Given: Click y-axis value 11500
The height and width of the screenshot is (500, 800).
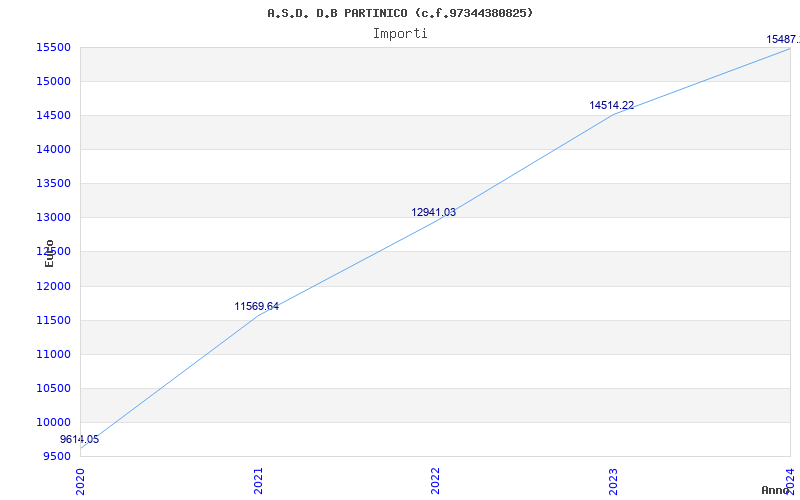Looking at the screenshot, I should [x=53, y=320].
